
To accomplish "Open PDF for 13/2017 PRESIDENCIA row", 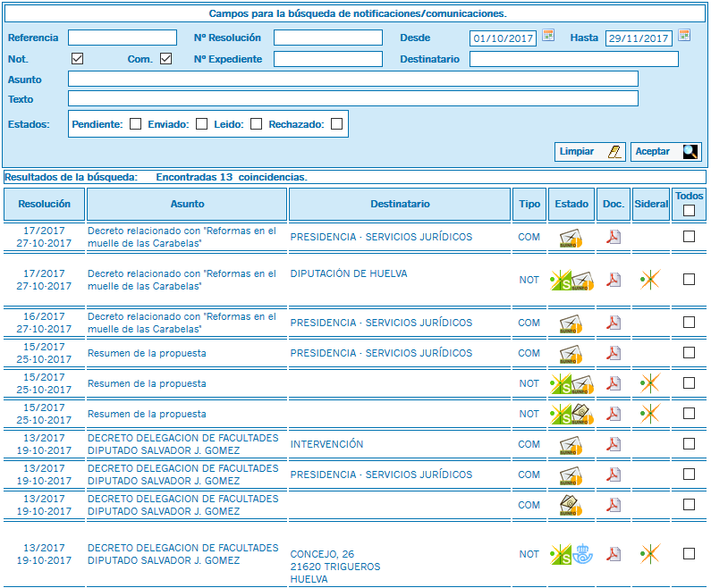I will click(614, 475).
